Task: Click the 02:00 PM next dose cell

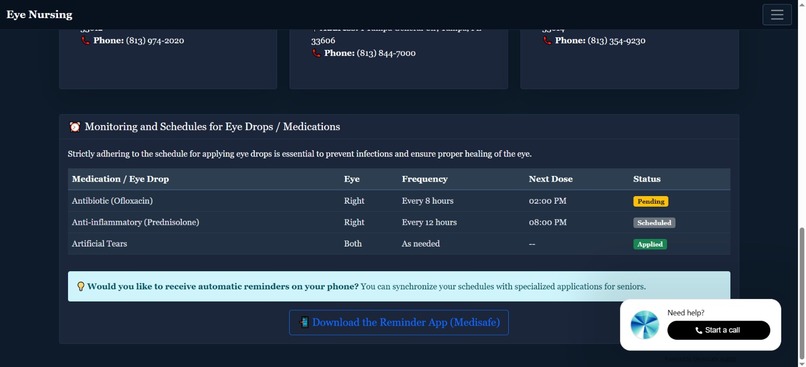Action: (x=547, y=201)
